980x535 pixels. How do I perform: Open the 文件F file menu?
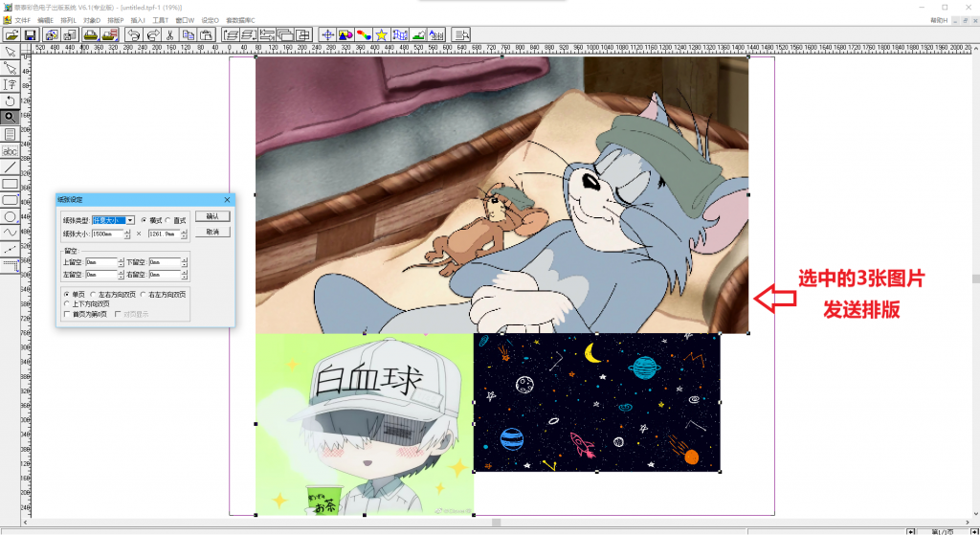click(x=23, y=20)
